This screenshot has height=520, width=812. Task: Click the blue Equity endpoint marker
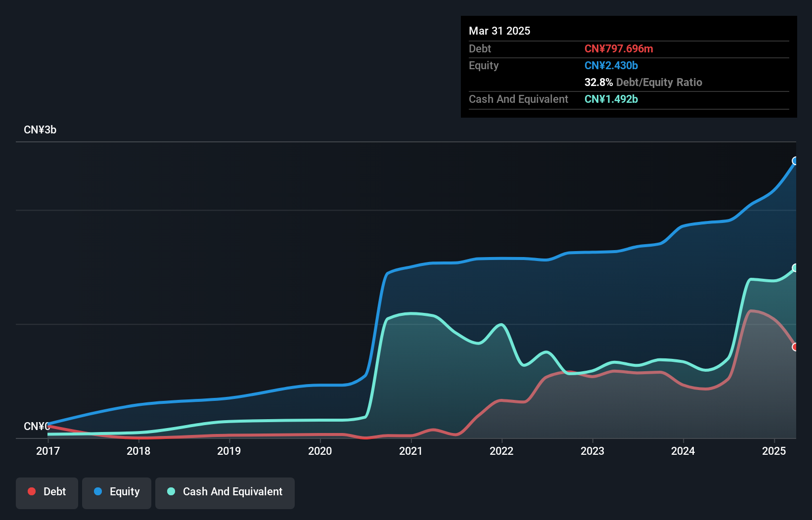click(795, 161)
